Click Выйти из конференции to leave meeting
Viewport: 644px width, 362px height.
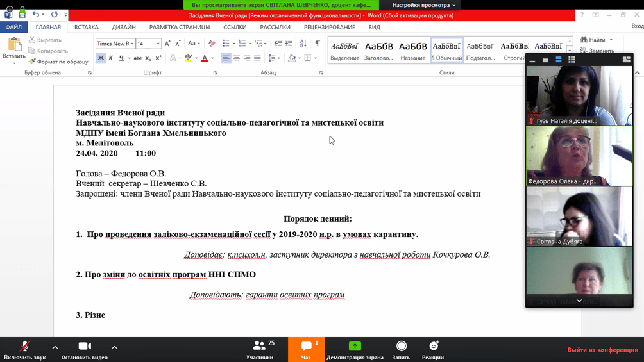click(602, 350)
